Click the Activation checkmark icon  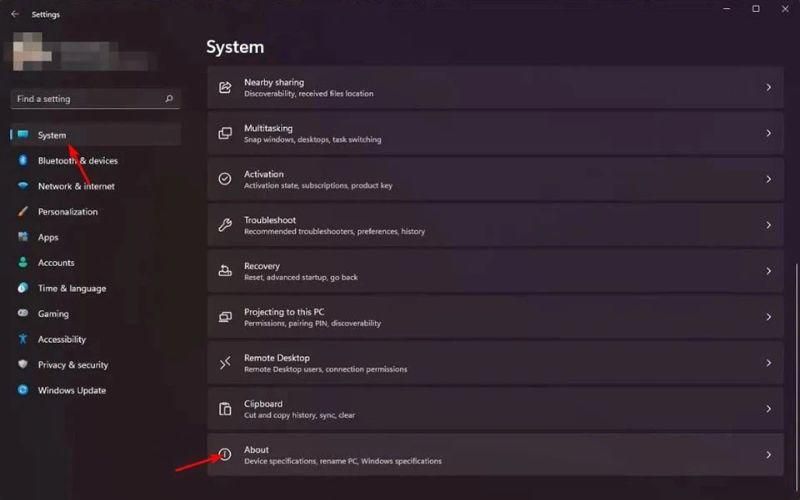225,179
